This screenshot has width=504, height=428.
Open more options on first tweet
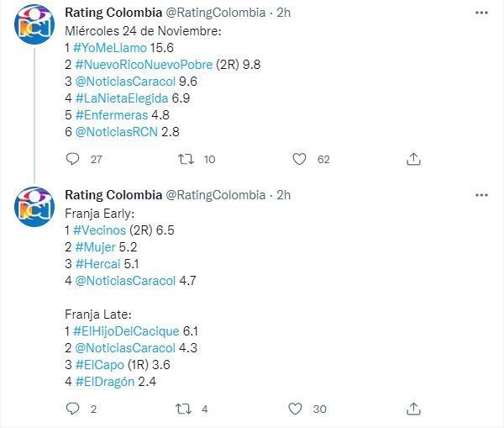point(480,13)
